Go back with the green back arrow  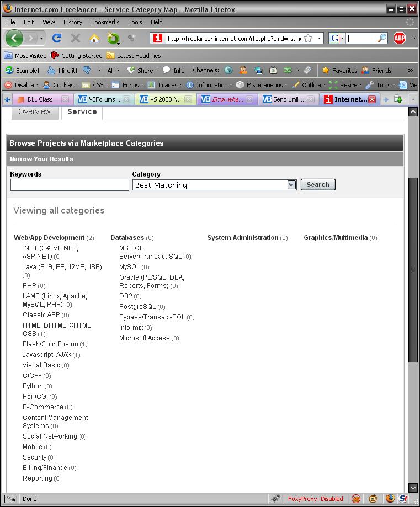pos(14,38)
